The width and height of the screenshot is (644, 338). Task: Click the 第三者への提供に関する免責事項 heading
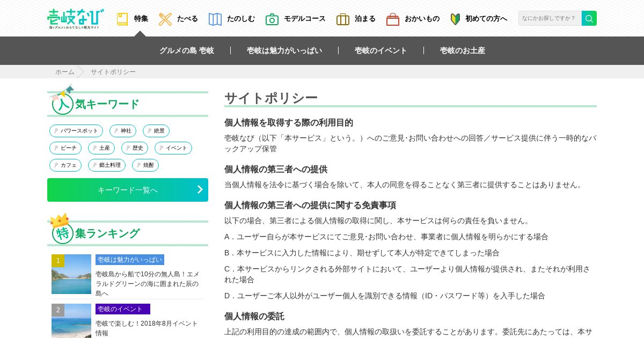tap(310, 205)
